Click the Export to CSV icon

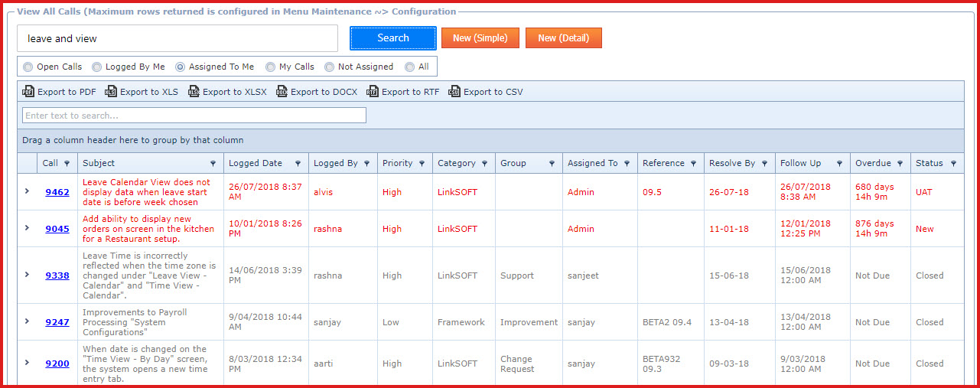454,92
